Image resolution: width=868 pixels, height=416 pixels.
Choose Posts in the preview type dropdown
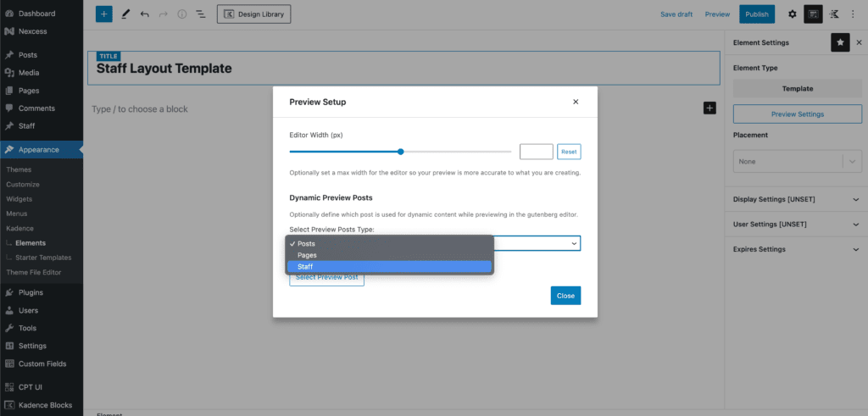tap(389, 243)
